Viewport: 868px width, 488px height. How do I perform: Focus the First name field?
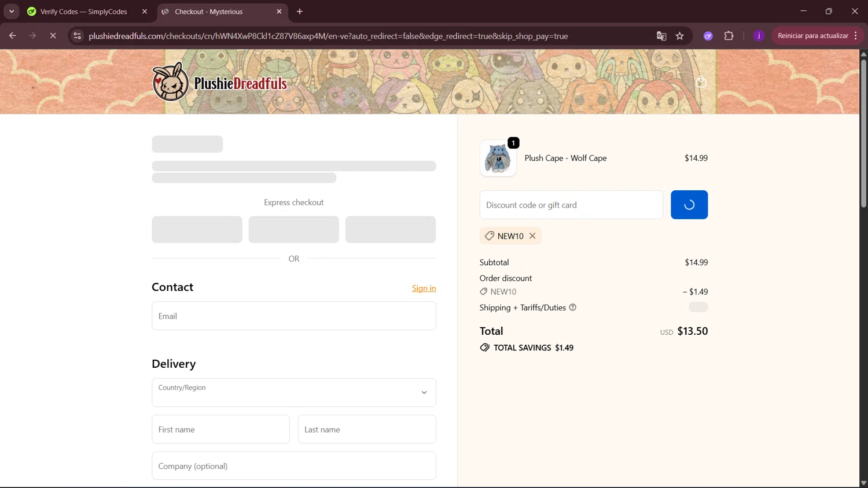220,429
